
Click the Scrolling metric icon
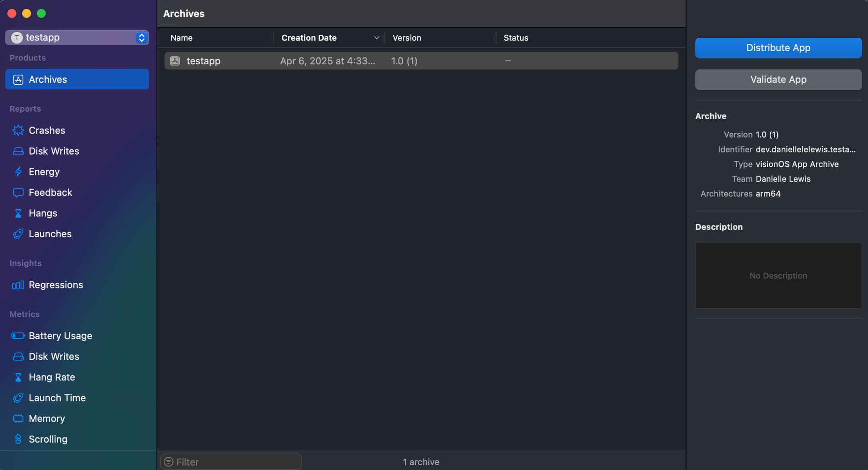click(18, 439)
